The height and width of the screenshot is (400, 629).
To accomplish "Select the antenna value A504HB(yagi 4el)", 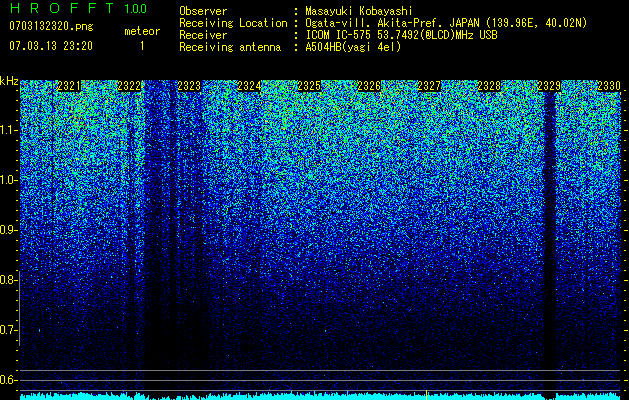I will (x=353, y=47).
